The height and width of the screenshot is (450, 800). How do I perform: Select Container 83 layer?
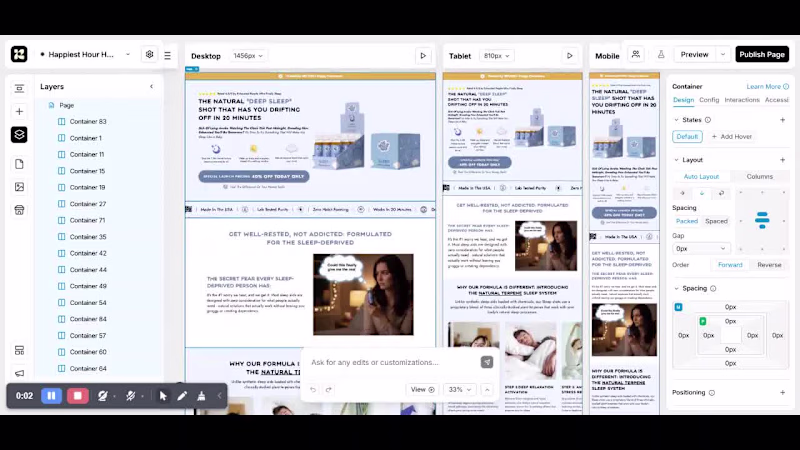[88, 121]
